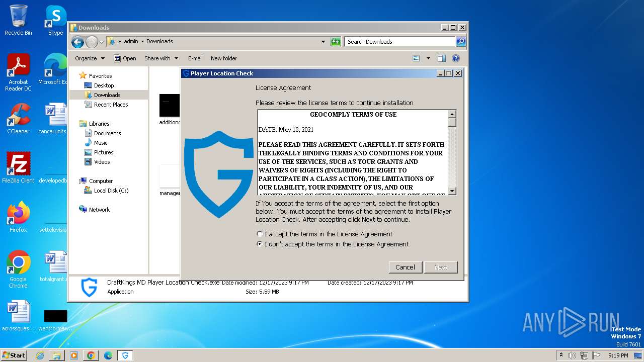Click Cancel in Player Location Check

tap(405, 267)
